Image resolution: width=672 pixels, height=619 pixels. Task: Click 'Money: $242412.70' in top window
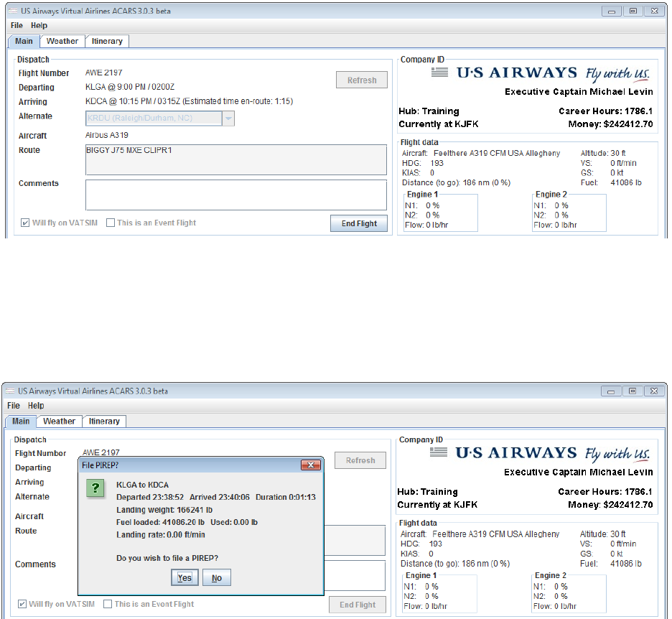(610, 124)
